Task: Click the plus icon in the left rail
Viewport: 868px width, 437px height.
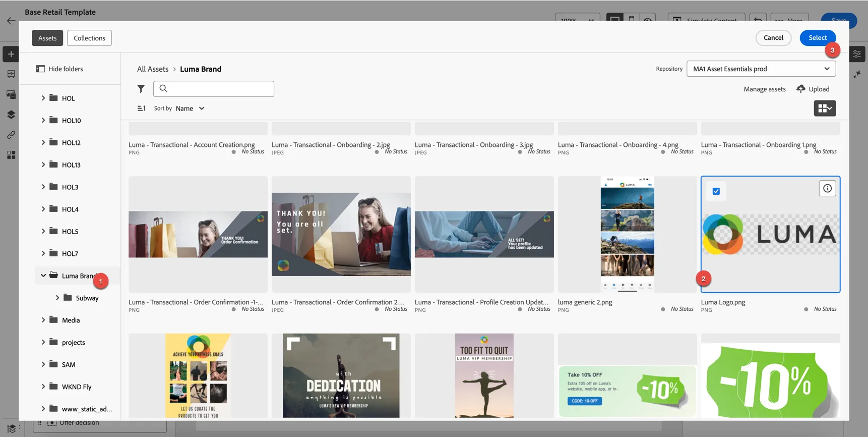Action: 11,54
